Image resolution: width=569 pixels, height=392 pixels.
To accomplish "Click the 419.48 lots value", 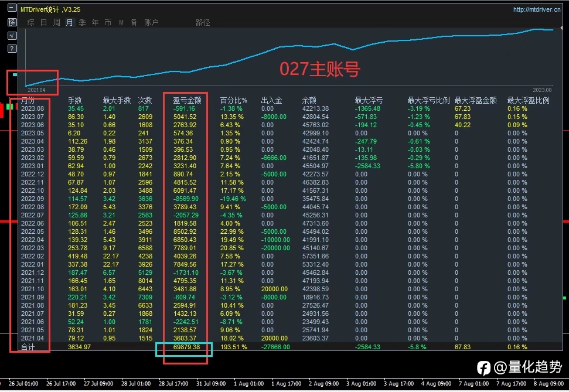I will tap(78, 256).
